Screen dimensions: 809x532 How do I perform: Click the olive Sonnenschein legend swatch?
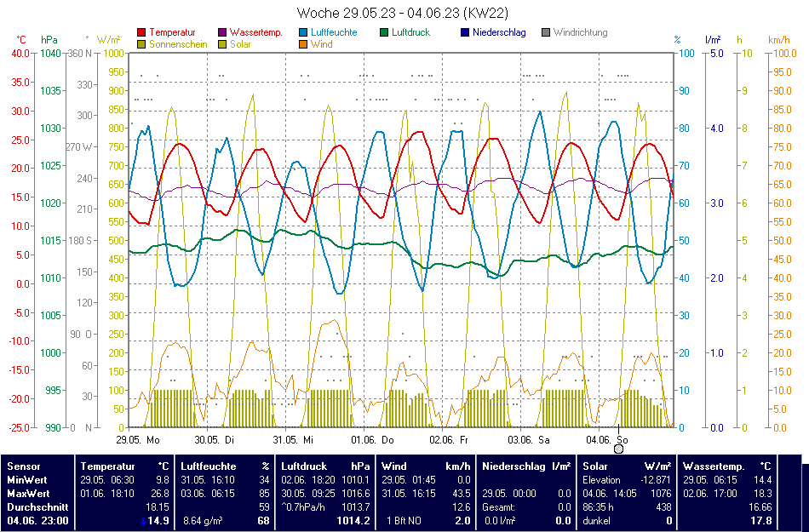(x=141, y=44)
